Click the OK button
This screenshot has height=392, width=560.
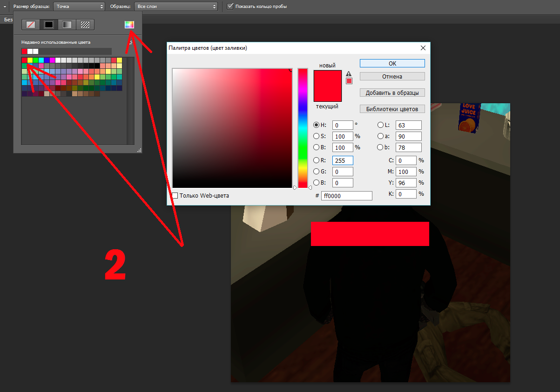click(x=392, y=64)
